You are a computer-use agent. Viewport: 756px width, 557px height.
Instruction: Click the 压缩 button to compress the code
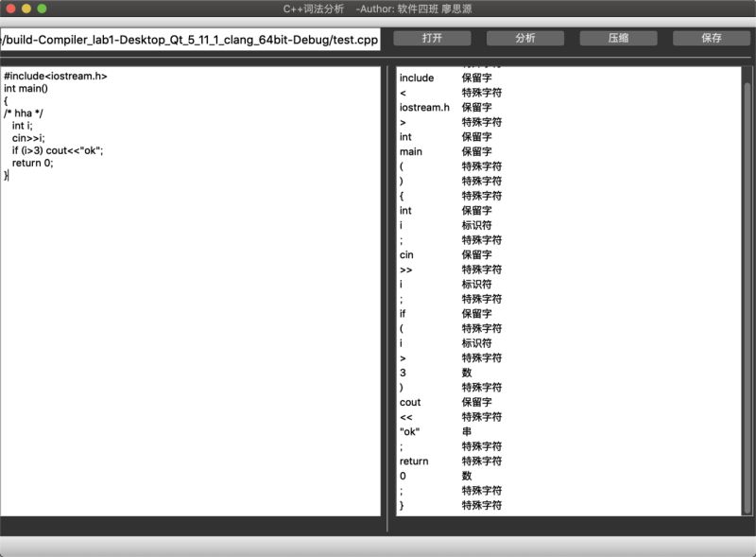click(x=619, y=38)
